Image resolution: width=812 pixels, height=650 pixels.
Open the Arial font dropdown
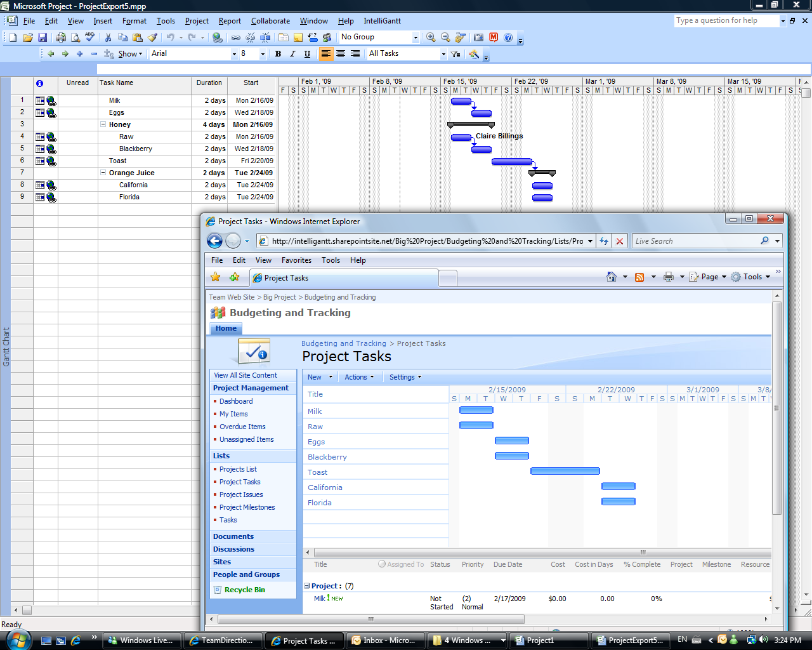234,54
